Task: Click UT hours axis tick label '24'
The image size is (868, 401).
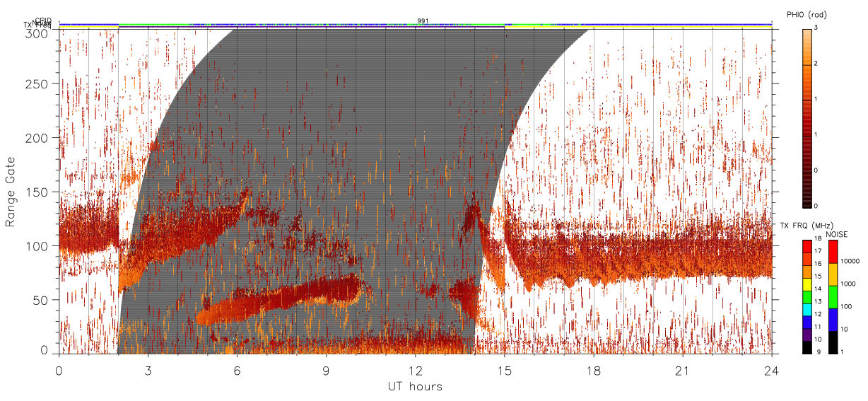Action: (x=771, y=371)
